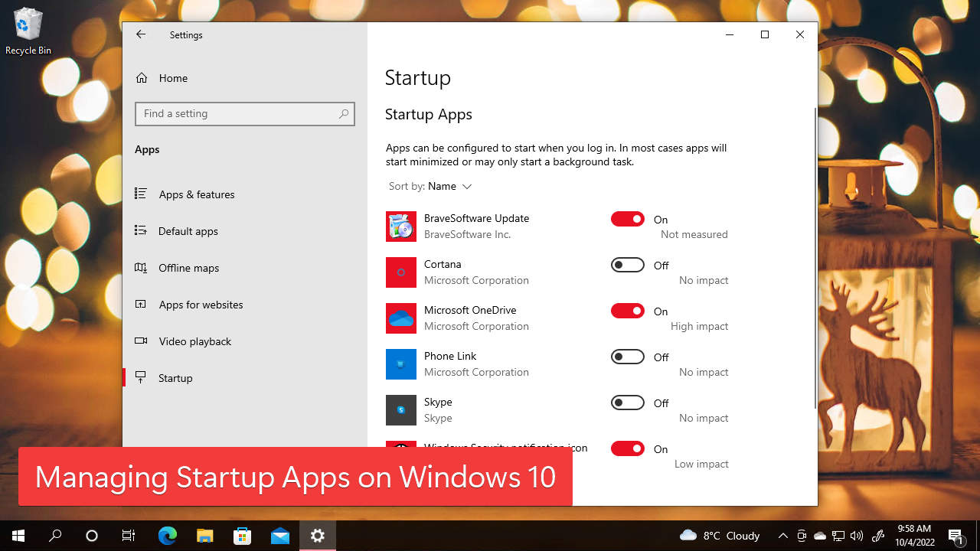The width and height of the screenshot is (980, 551).
Task: Click the Phone Link name text
Action: [450, 356]
